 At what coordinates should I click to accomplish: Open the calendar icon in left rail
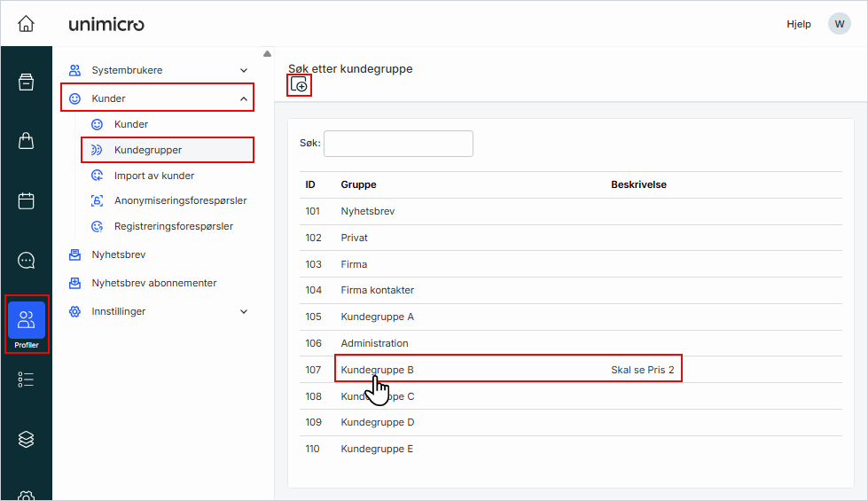click(x=26, y=200)
